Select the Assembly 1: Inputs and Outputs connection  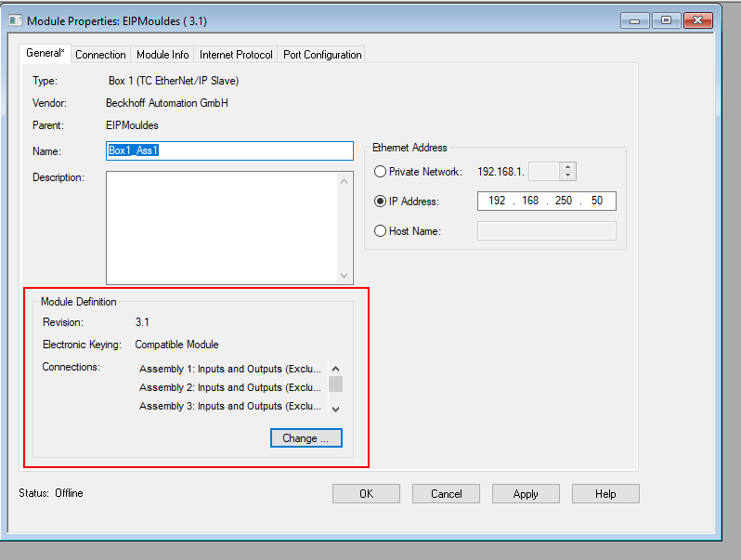tap(230, 369)
